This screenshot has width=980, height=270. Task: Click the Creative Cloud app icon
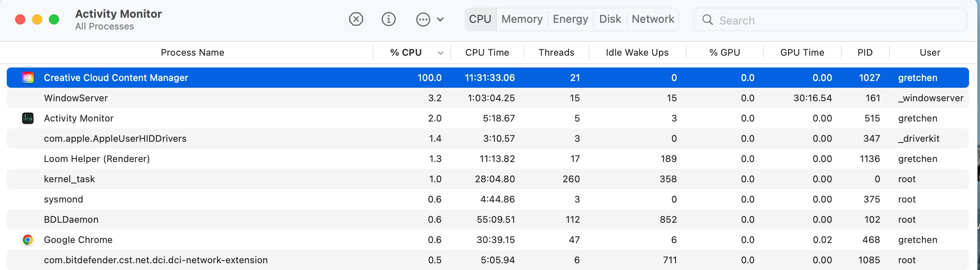(28, 78)
